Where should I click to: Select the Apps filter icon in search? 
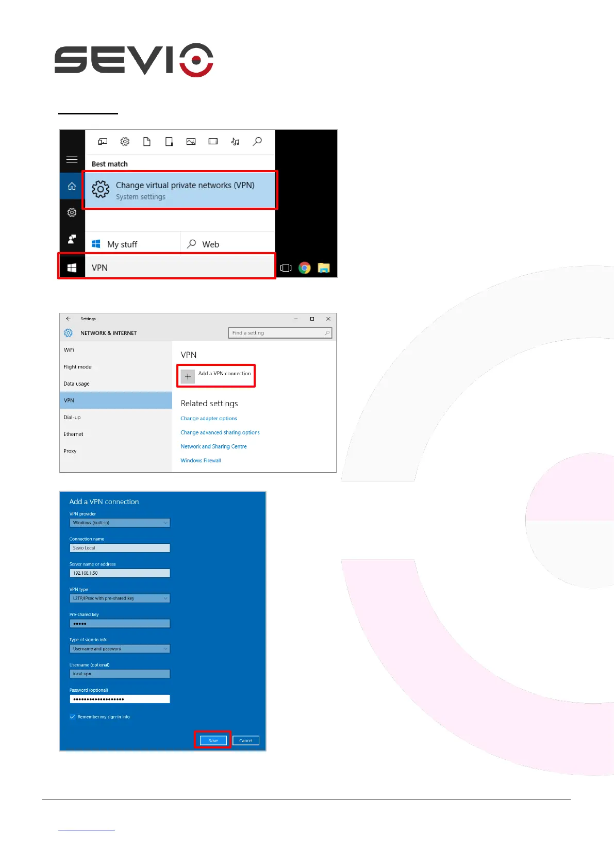(x=103, y=141)
